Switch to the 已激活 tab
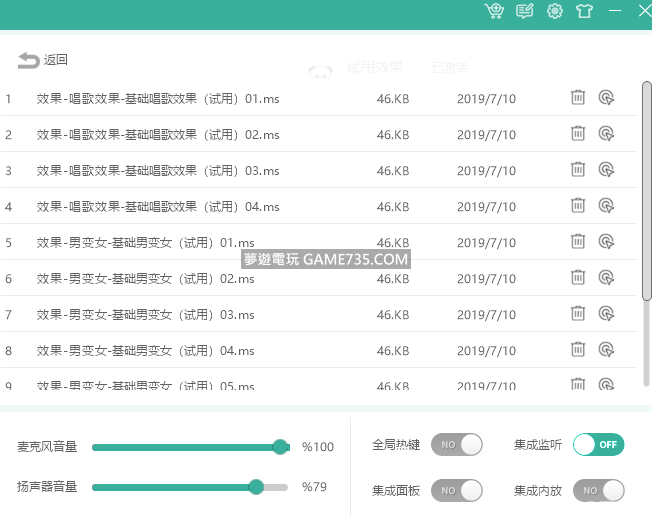The image size is (652, 518). [x=449, y=67]
